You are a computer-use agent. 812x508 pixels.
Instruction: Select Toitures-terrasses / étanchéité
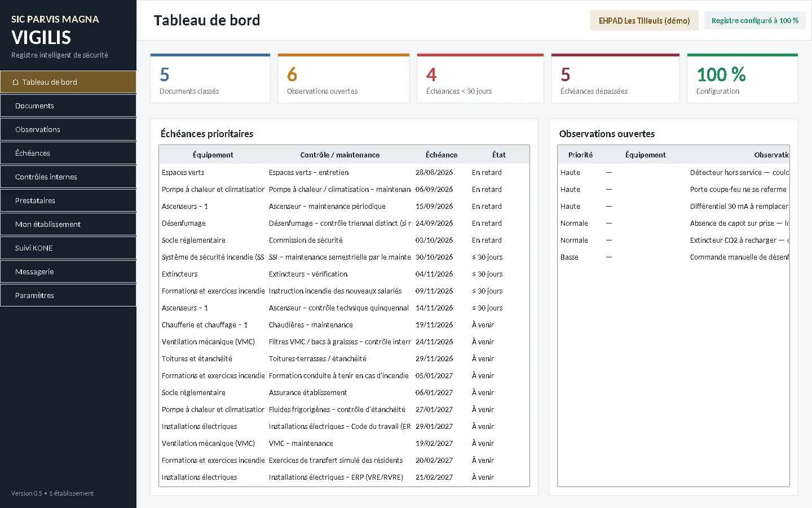[317, 358]
